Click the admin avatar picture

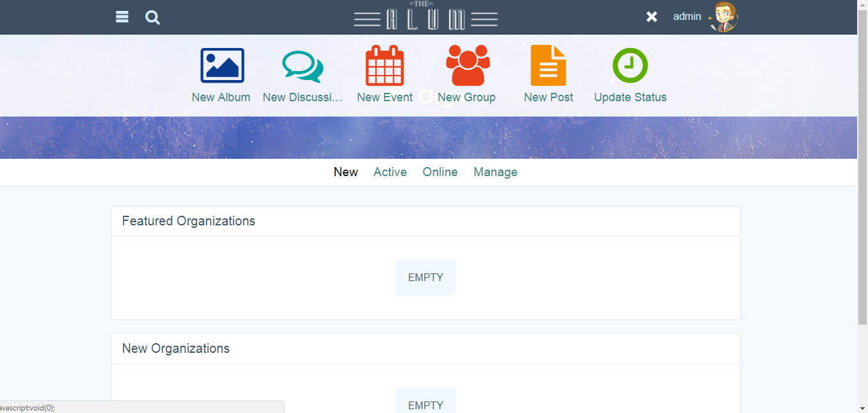pos(724,17)
